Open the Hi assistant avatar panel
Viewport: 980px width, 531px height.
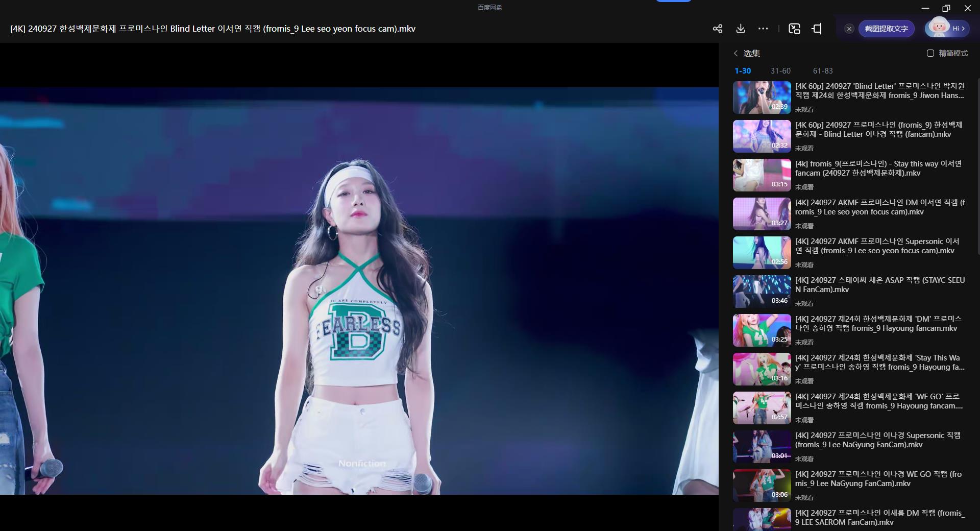pyautogui.click(x=947, y=29)
